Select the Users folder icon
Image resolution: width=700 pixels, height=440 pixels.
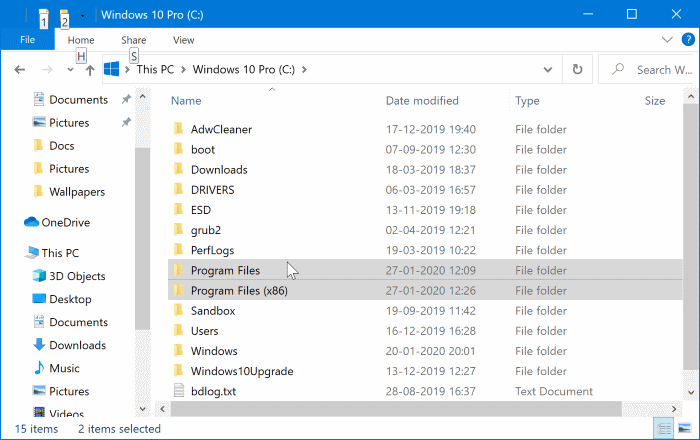click(178, 330)
